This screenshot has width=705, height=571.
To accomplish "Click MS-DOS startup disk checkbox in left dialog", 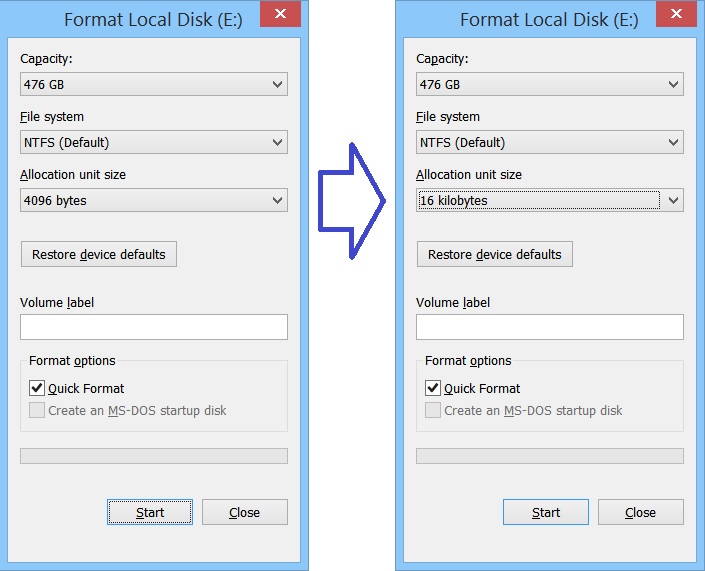I will tap(37, 410).
